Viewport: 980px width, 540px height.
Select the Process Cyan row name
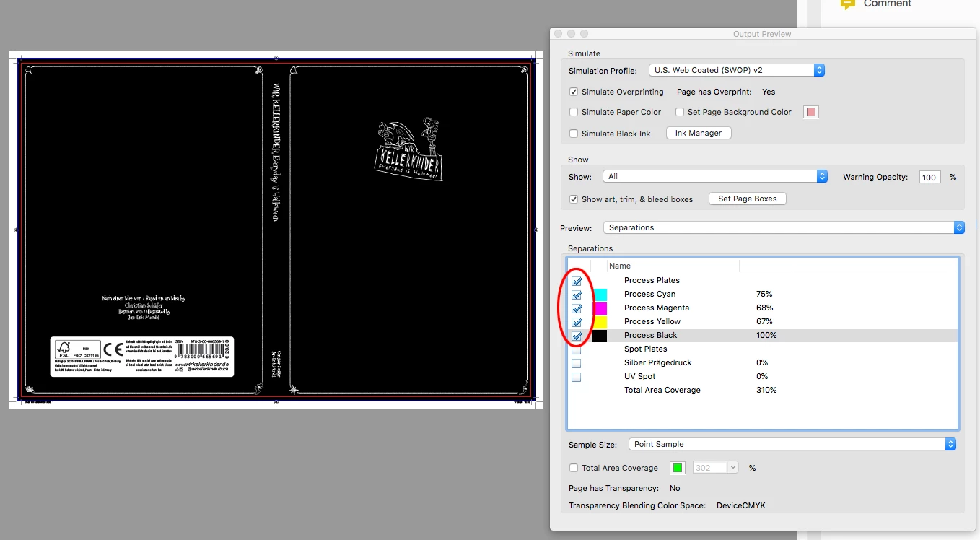649,294
